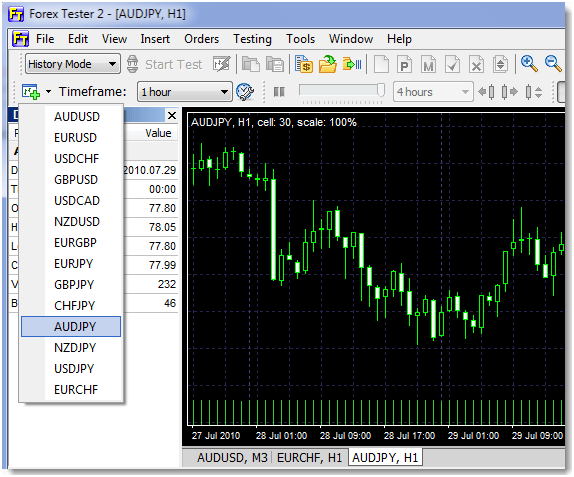This screenshot has height=477, width=574.
Task: Select CHFJPY from the symbol list
Action: (71, 306)
